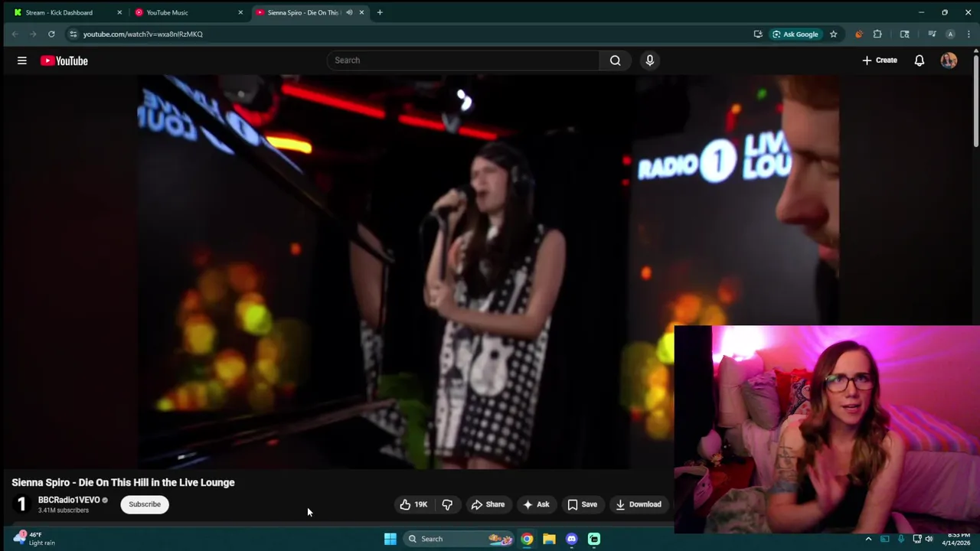This screenshot has width=980, height=551.
Task: Open a new browser tab
Action: (380, 12)
